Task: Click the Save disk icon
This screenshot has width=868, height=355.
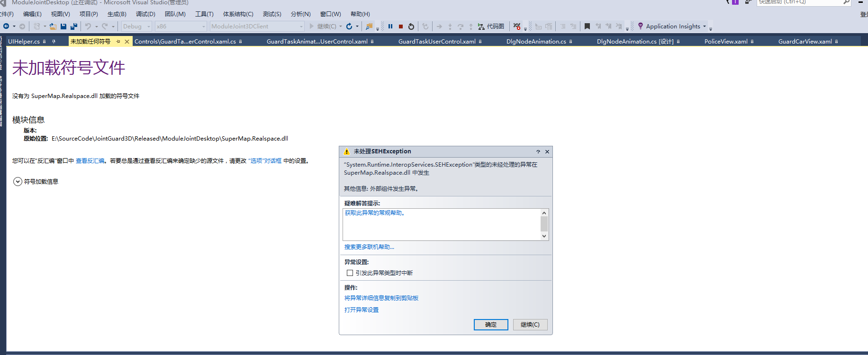Action: (63, 27)
